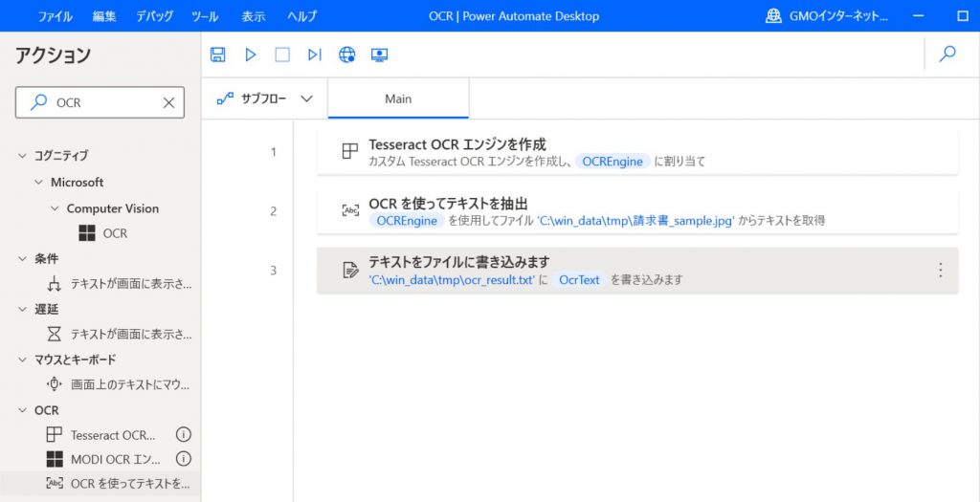This screenshot has height=502, width=980.
Task: Click the action search field containing OCR
Action: point(100,102)
